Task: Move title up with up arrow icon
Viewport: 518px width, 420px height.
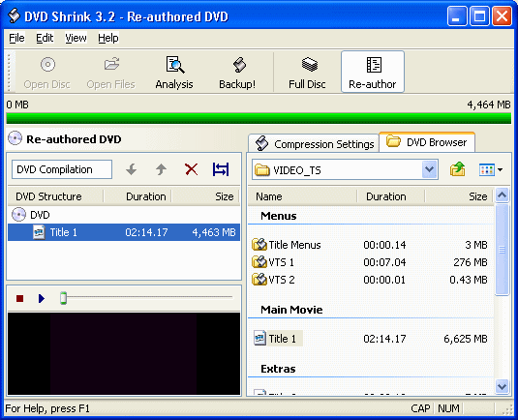Action: 161,169
